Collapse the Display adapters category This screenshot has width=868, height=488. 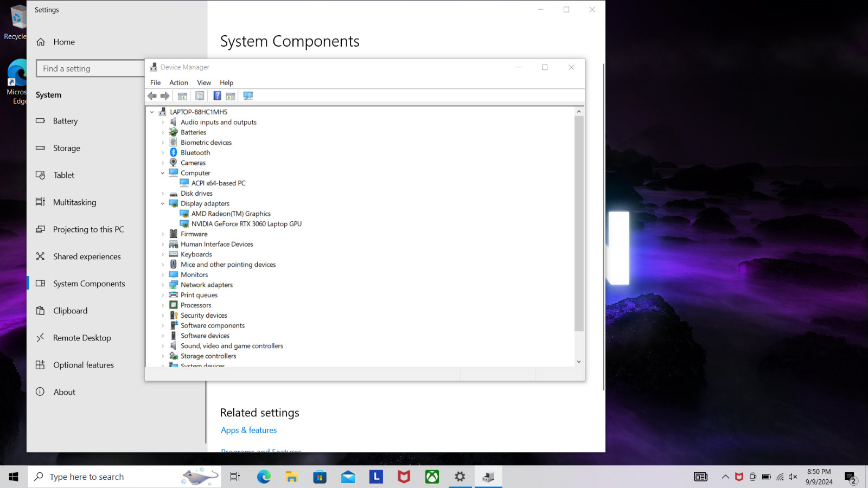click(163, 204)
